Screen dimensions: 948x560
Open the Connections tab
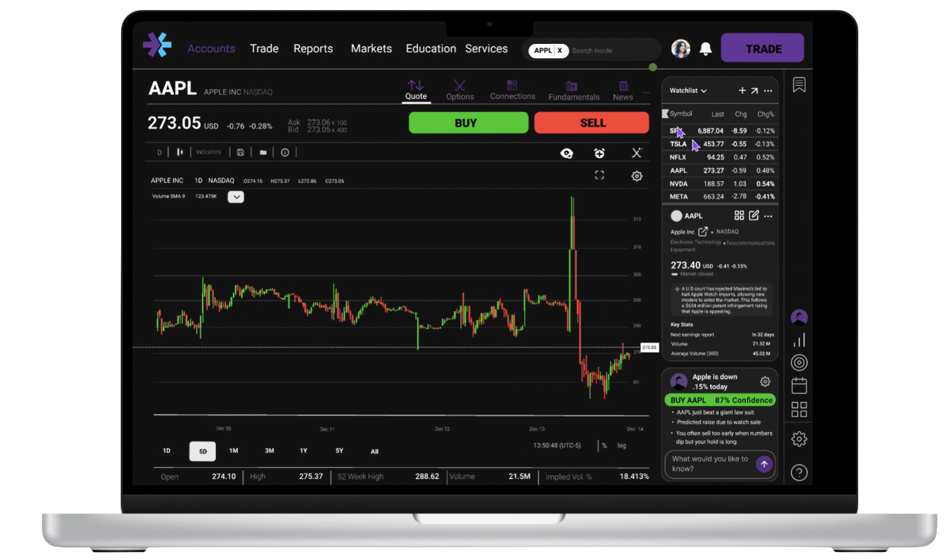[x=512, y=90]
